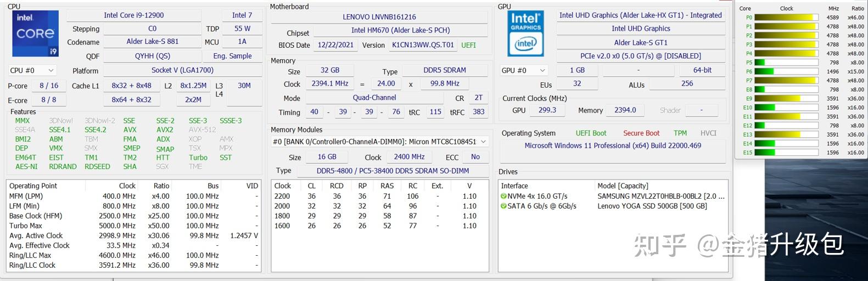Click the Eng. Sample field
The width and height of the screenshot is (868, 281).
coord(232,56)
